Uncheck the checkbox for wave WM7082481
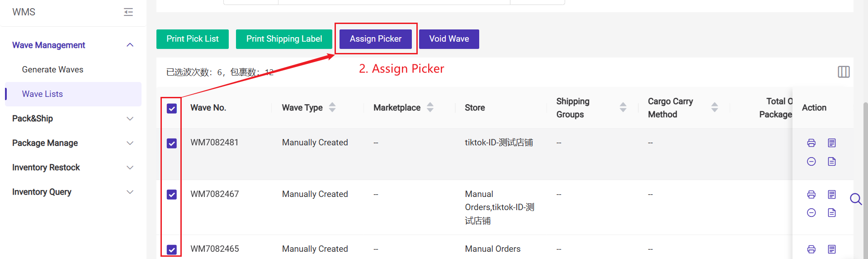 point(172,144)
